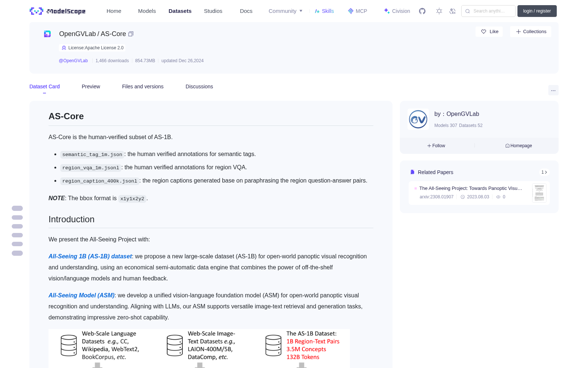The height and width of the screenshot is (368, 588).
Task: Select the Dataset Card tab
Action: click(x=44, y=86)
